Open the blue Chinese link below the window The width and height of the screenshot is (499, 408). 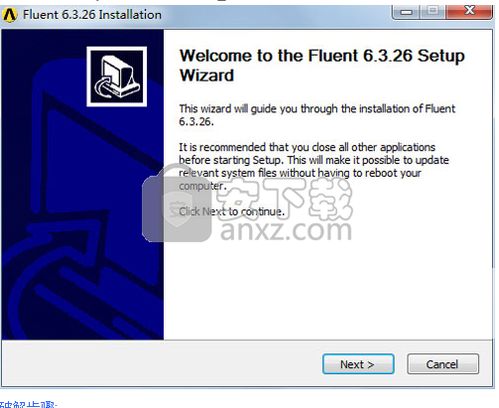(28, 405)
